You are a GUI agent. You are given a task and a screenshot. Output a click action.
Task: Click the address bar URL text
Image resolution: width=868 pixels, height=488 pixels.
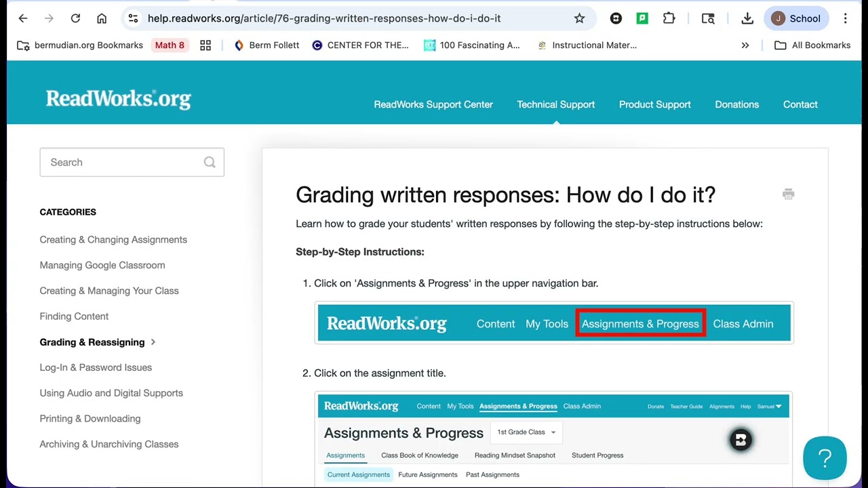tap(324, 18)
